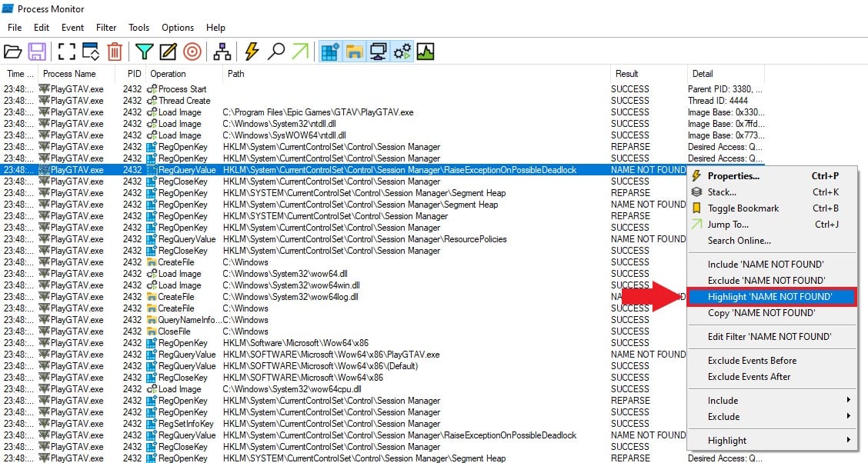Open a saved log with the folder icon

click(x=12, y=52)
